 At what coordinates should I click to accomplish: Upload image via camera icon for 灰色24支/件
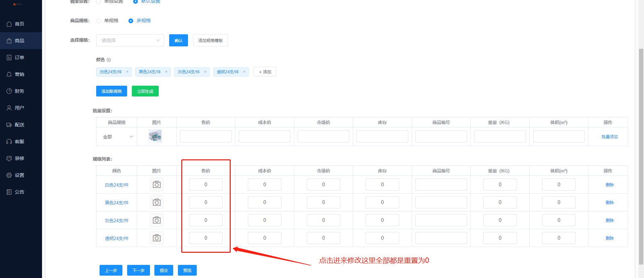pyautogui.click(x=157, y=220)
